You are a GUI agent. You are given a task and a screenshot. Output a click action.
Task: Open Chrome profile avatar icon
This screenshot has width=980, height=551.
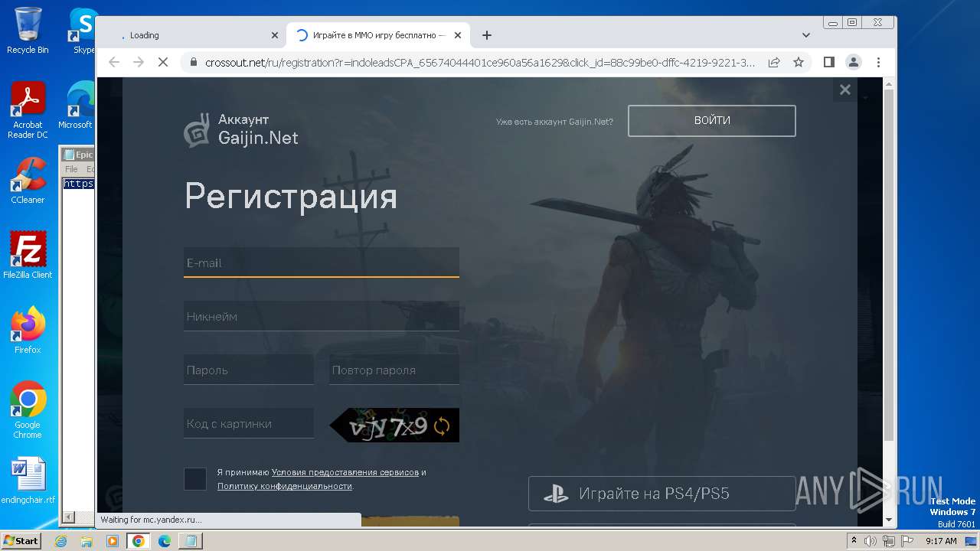(854, 62)
